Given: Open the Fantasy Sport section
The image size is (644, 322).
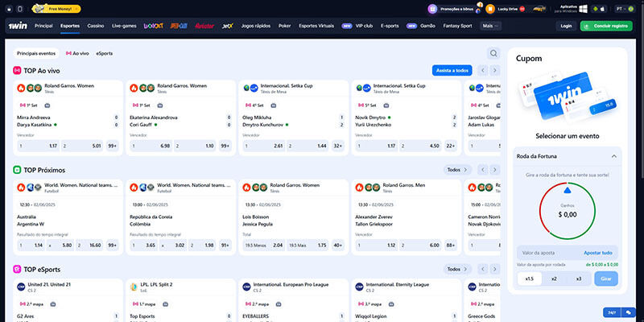Looking at the screenshot, I should click(x=457, y=26).
